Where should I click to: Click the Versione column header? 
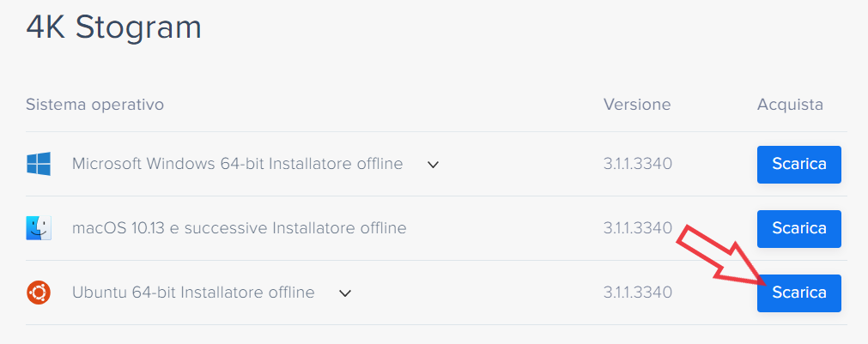point(637,105)
